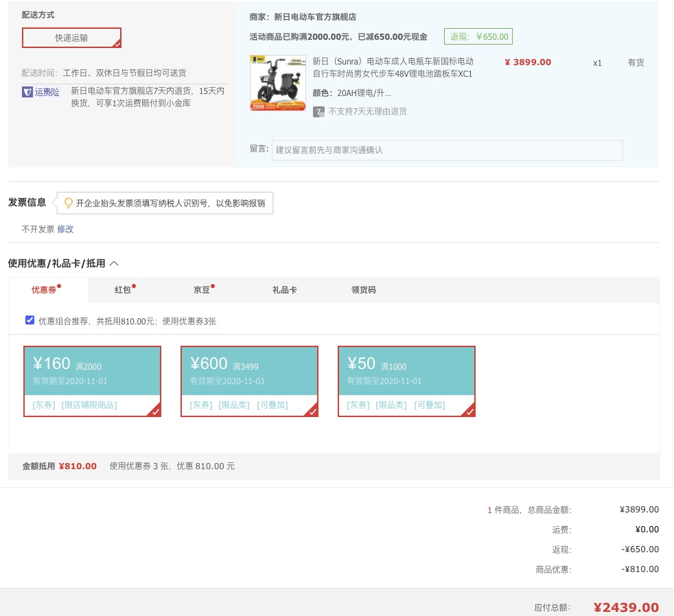Click the 新日电动车官方旗舰店 merchant name

[315, 16]
